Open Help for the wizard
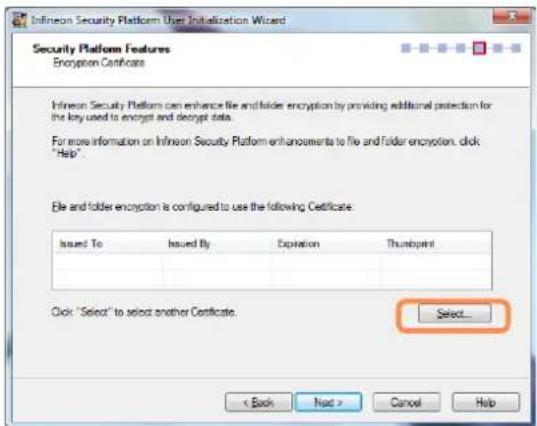 point(486,402)
